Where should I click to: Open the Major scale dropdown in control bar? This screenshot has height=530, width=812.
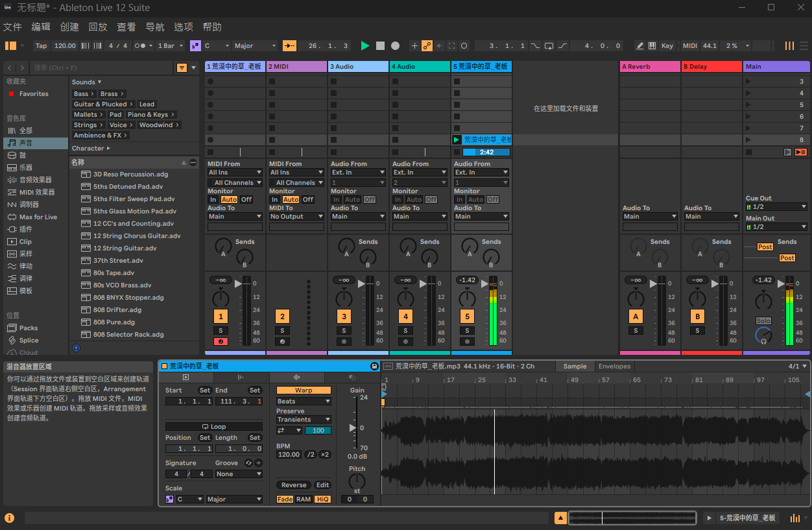click(x=255, y=46)
